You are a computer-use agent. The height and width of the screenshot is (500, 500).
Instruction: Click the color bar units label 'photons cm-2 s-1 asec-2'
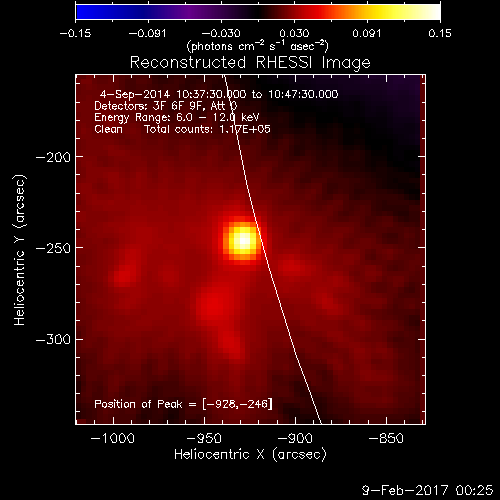257,46
